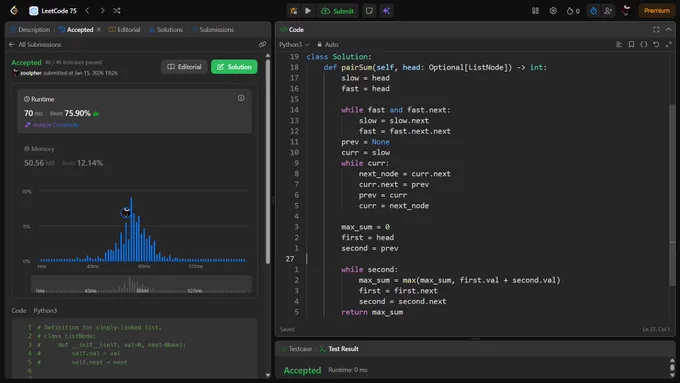Click the 'Ln 27, Col 1' status
Screen dimensions: 680x383
[656, 329]
